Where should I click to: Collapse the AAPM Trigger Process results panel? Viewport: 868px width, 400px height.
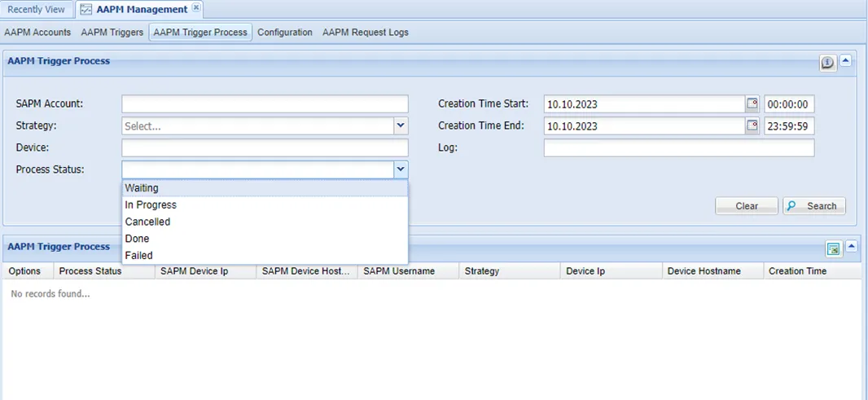(x=852, y=247)
